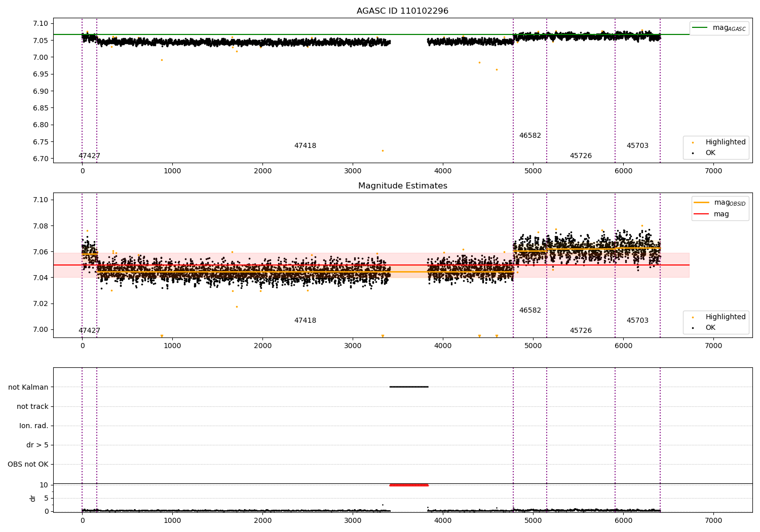The width and height of the screenshot is (760, 532).
Task: Click the OBS not OK row label
Action: coord(28,464)
